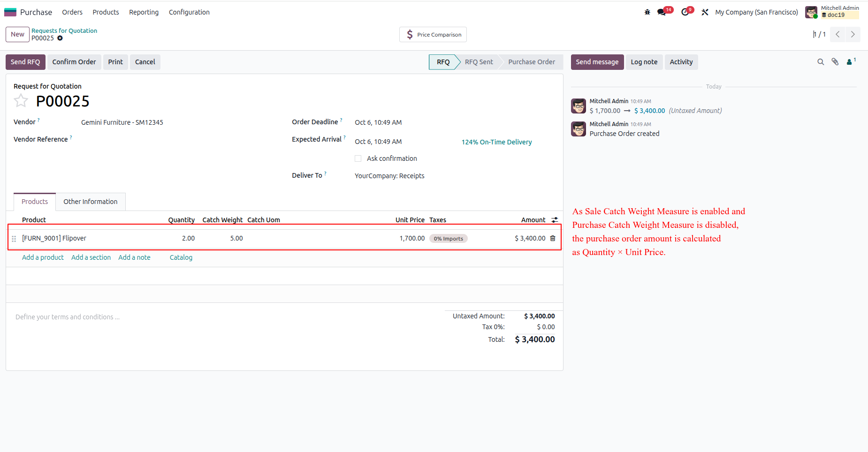868x452 pixels.
Task: Click the Vendor Reference input field
Action: (181, 140)
